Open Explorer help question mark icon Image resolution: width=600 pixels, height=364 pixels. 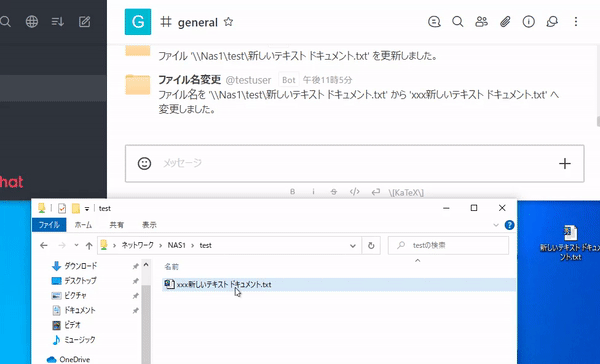[x=509, y=225]
